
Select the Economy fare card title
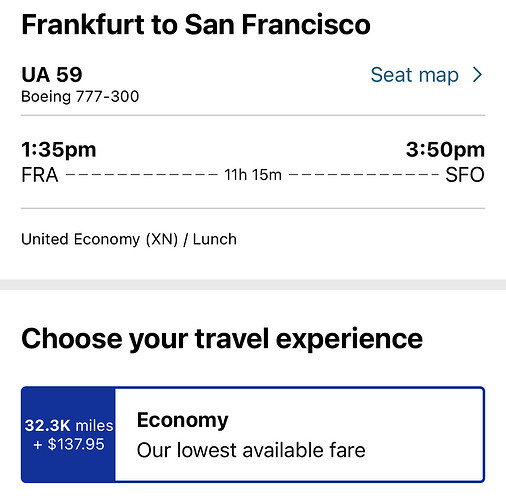[182, 420]
